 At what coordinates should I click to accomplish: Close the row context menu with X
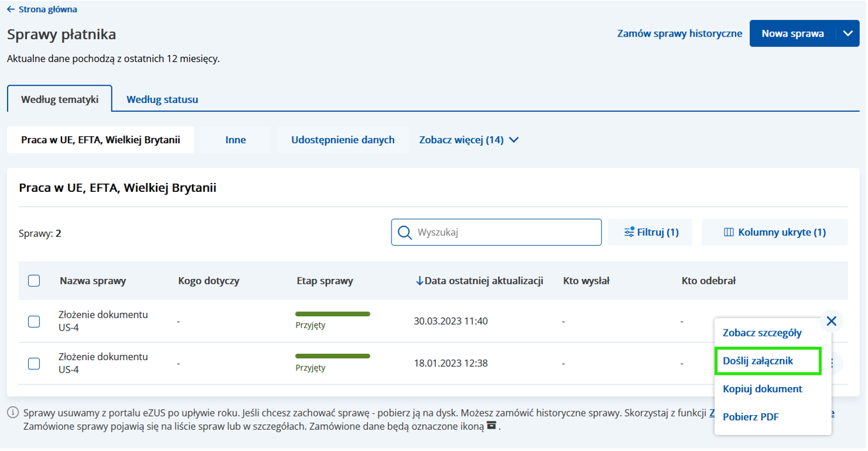(x=831, y=321)
